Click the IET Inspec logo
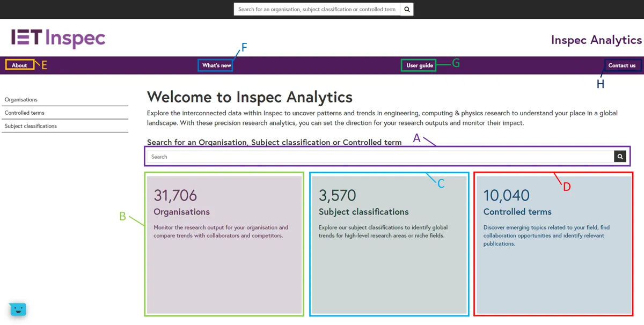The width and height of the screenshot is (644, 325). (57, 38)
